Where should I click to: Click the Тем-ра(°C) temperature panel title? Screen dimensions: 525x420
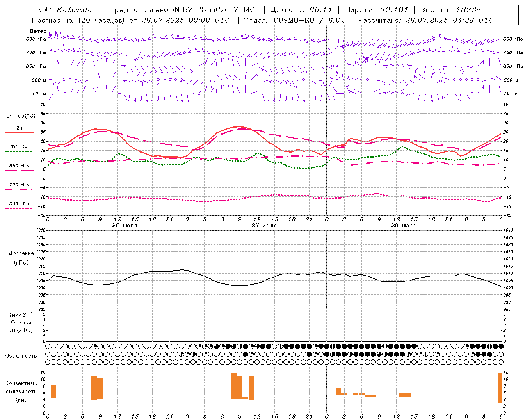click(x=19, y=116)
